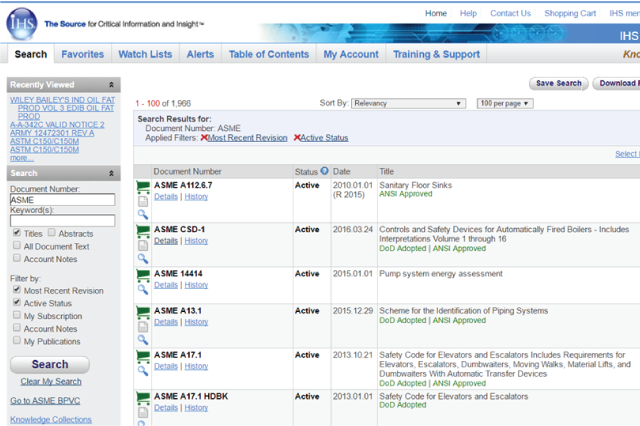Click magnifier icon for ASME A112.6.7
This screenshot has height=426, width=640.
pos(142,214)
